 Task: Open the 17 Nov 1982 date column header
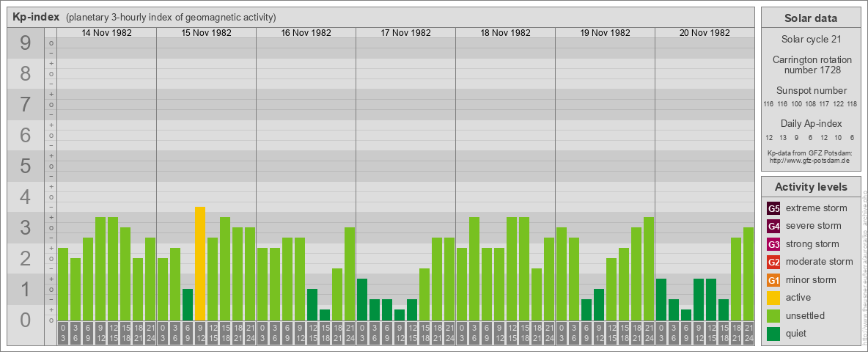[x=405, y=33]
